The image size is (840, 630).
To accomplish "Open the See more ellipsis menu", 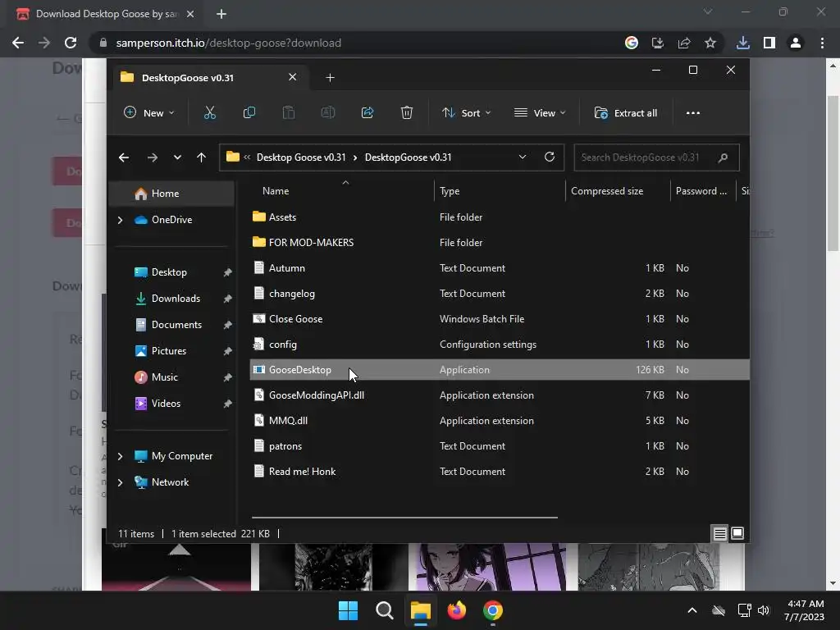I will 692,113.
